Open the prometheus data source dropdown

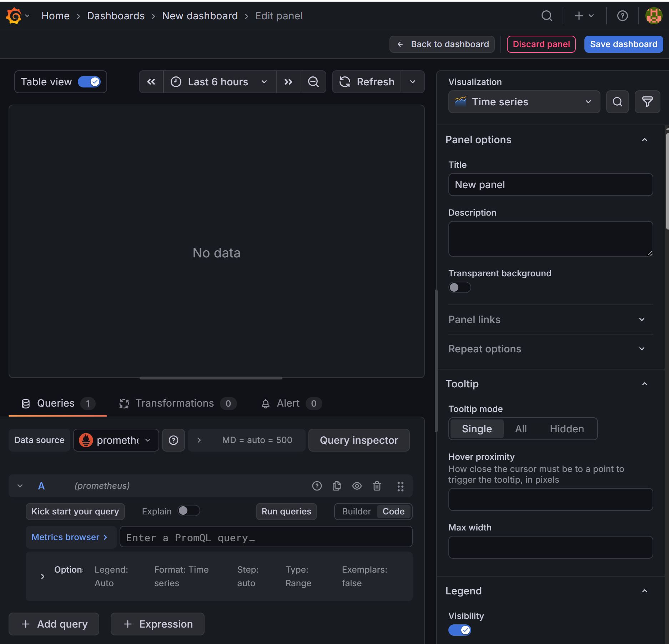(x=116, y=440)
